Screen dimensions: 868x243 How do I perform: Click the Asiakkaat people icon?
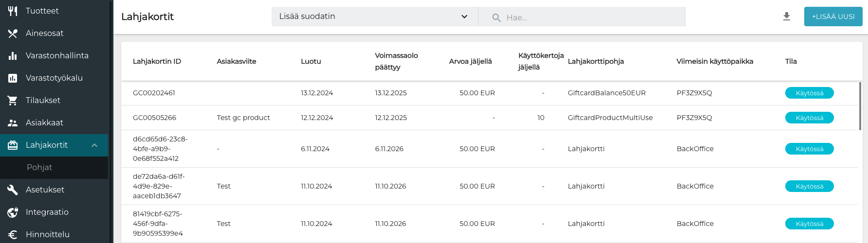(x=13, y=122)
